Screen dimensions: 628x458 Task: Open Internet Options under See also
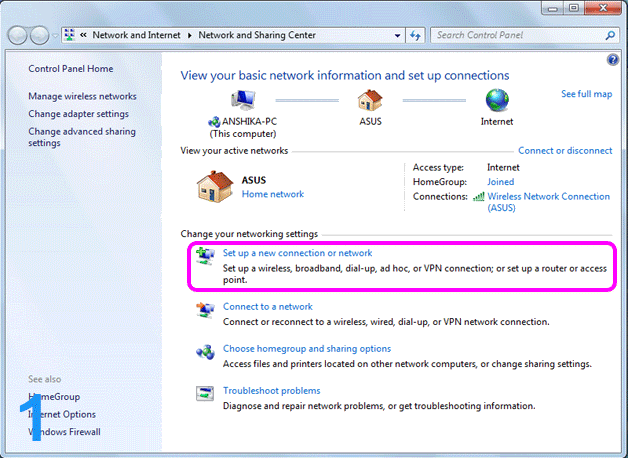[x=62, y=414]
